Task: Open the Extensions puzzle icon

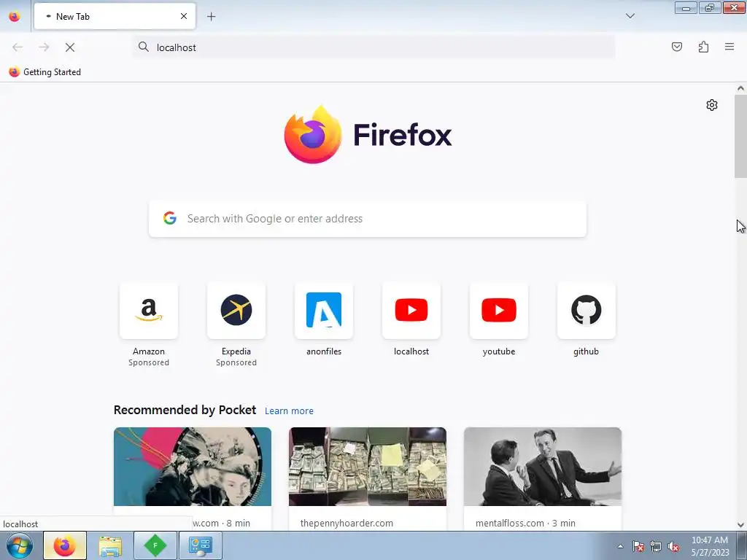Action: click(x=703, y=47)
